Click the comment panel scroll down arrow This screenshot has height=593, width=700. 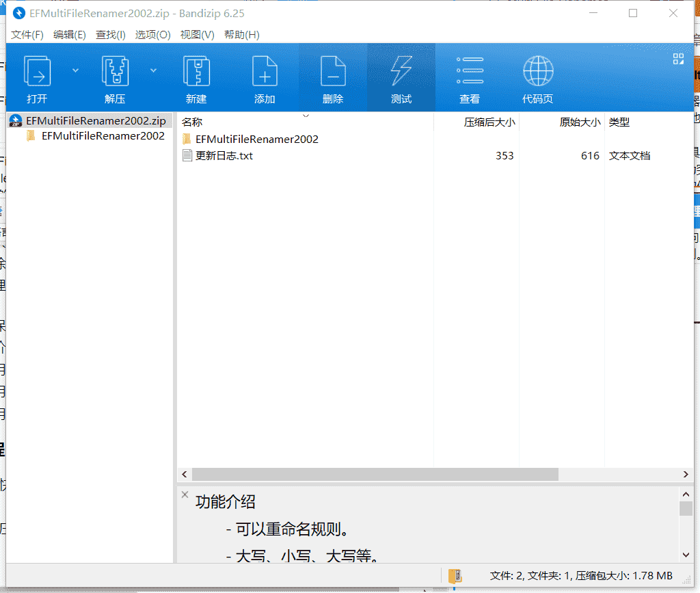coord(686,555)
